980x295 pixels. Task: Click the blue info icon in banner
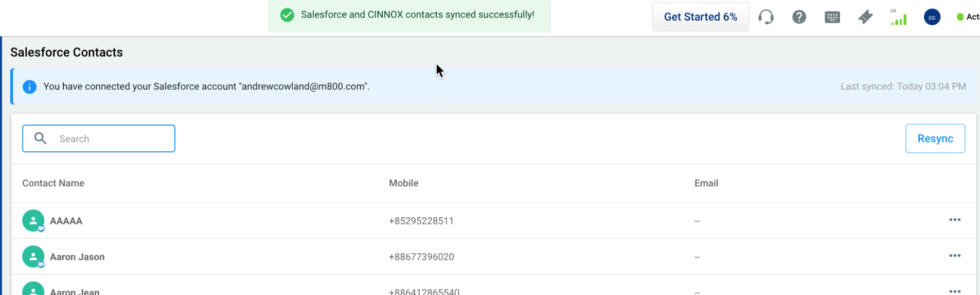point(30,86)
